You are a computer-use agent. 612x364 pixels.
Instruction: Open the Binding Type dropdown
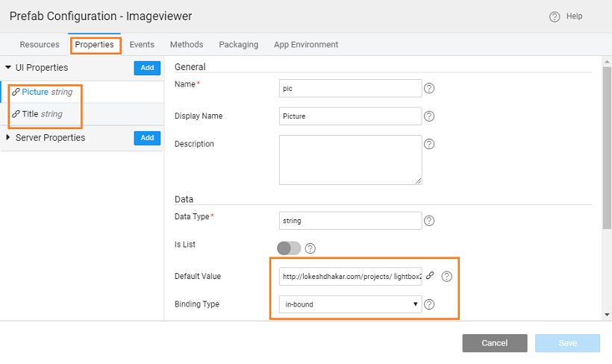[349, 304]
